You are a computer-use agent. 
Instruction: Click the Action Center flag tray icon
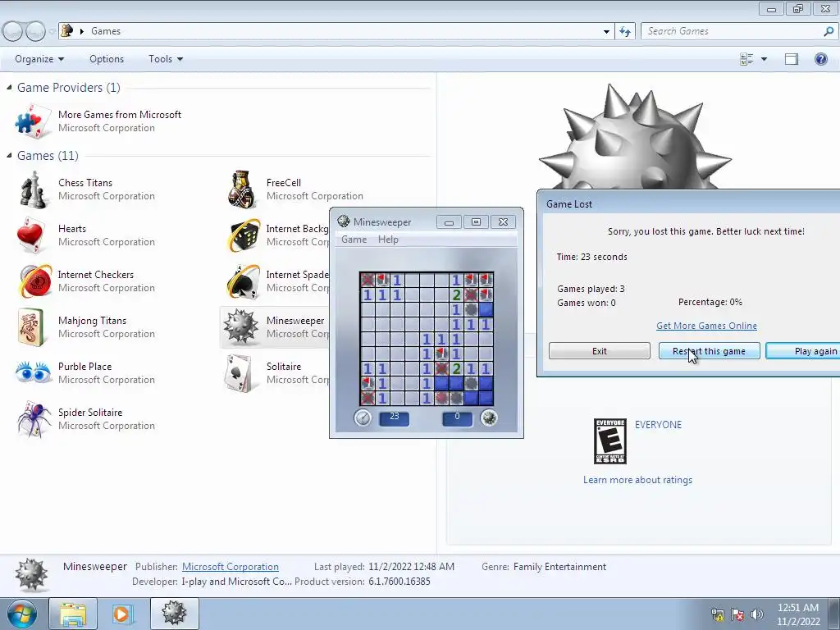tap(737, 614)
